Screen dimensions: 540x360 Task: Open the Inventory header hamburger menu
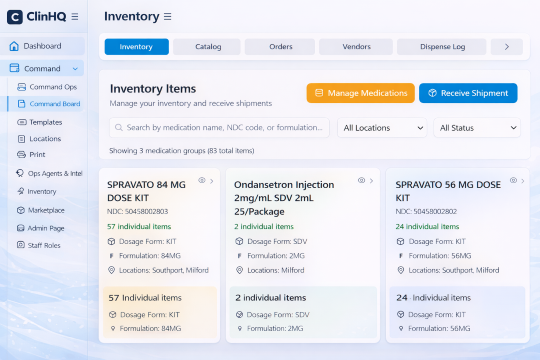(167, 17)
